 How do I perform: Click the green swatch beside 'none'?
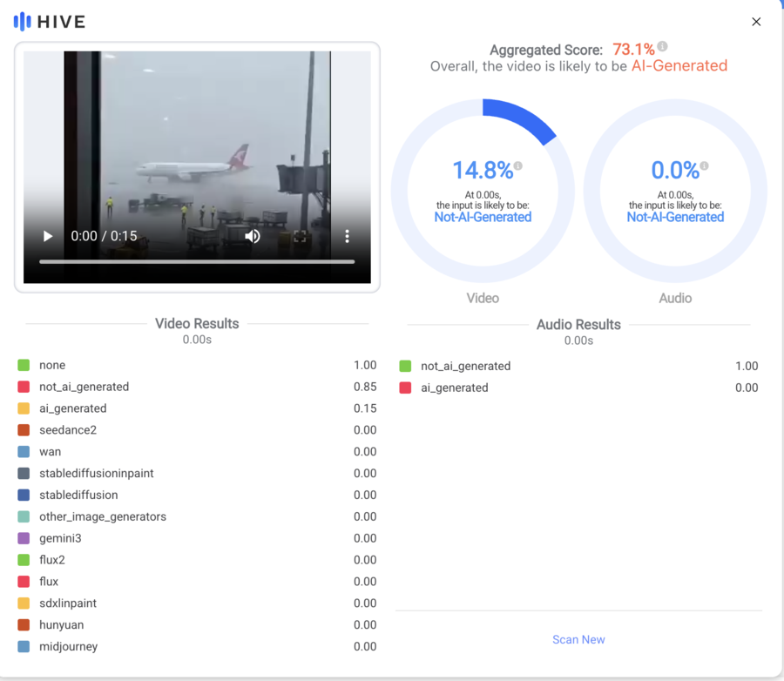(24, 365)
